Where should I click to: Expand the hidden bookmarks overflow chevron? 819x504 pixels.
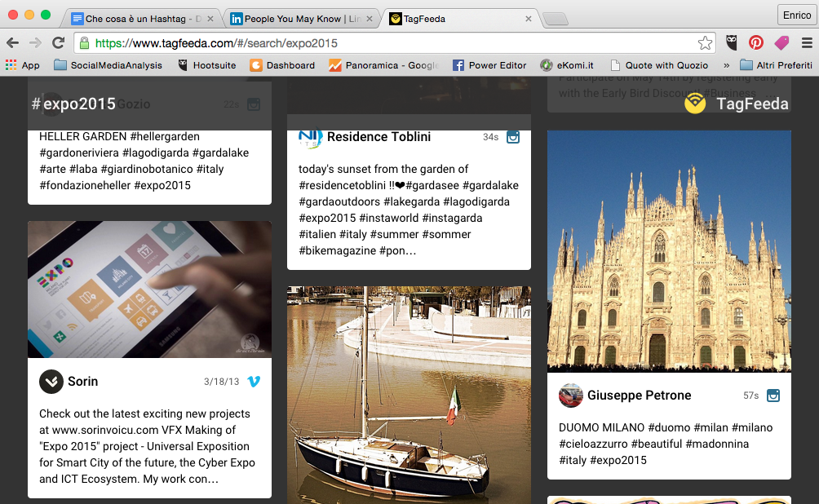coord(726,65)
